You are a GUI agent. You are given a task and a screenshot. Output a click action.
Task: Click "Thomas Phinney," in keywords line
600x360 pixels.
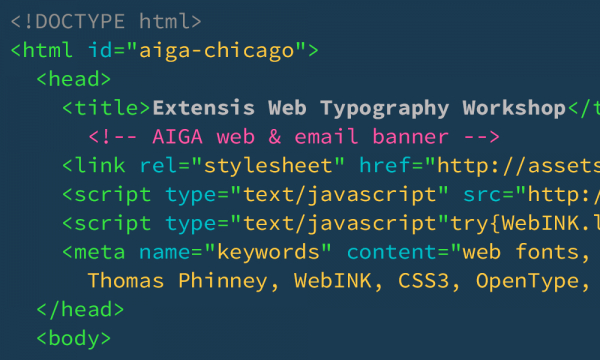[183, 282]
